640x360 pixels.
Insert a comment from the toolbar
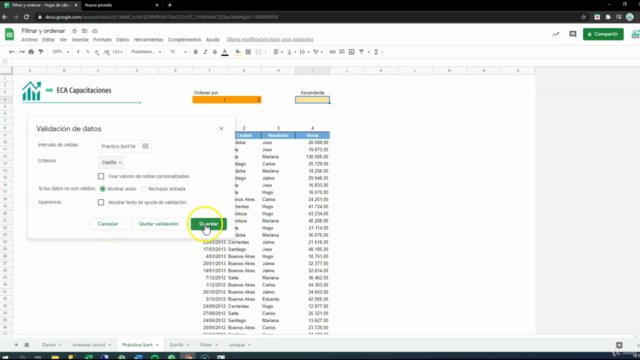click(342, 52)
